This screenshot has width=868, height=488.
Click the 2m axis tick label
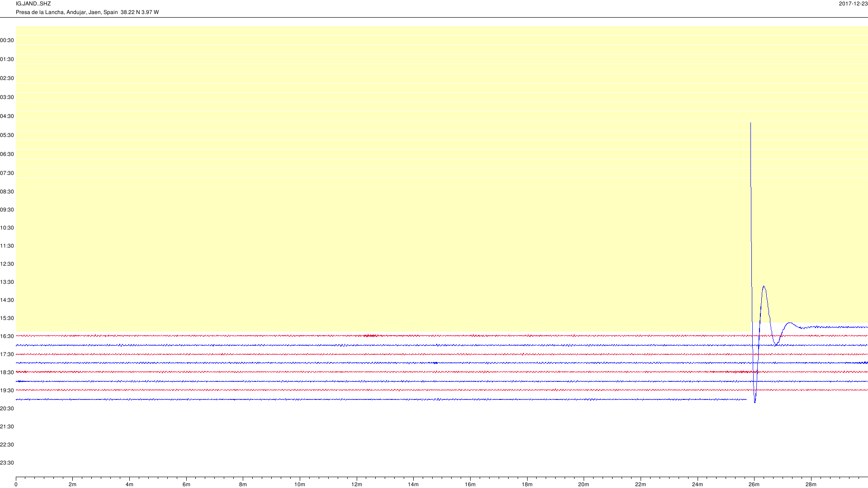click(x=72, y=484)
